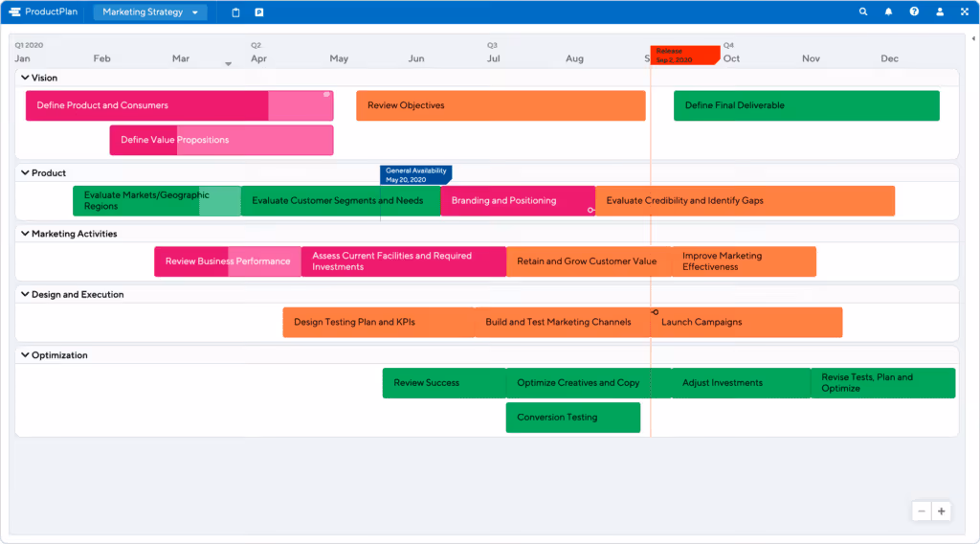Image resolution: width=980 pixels, height=544 pixels.
Task: Click the clipboard icon in top bar
Action: (x=235, y=12)
